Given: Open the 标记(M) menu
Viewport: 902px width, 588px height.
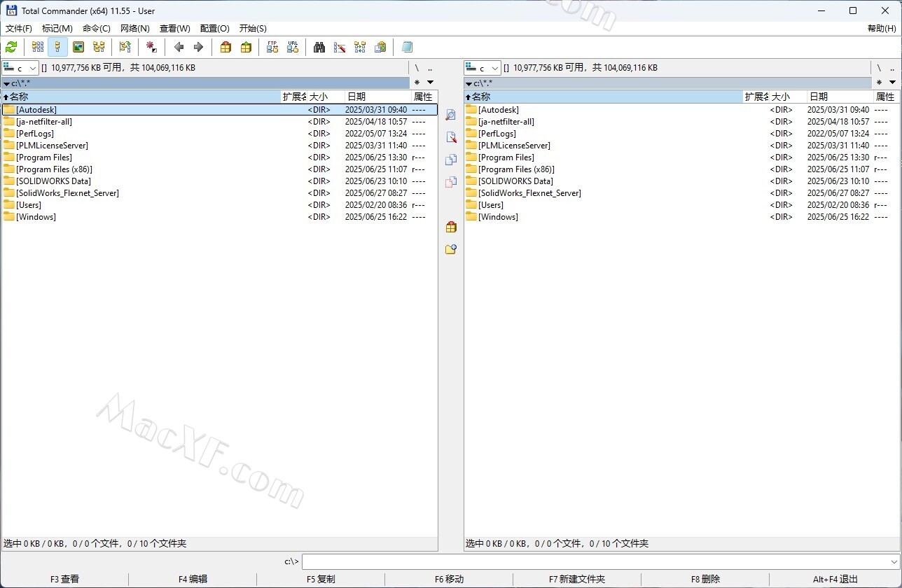Looking at the screenshot, I should click(57, 29).
